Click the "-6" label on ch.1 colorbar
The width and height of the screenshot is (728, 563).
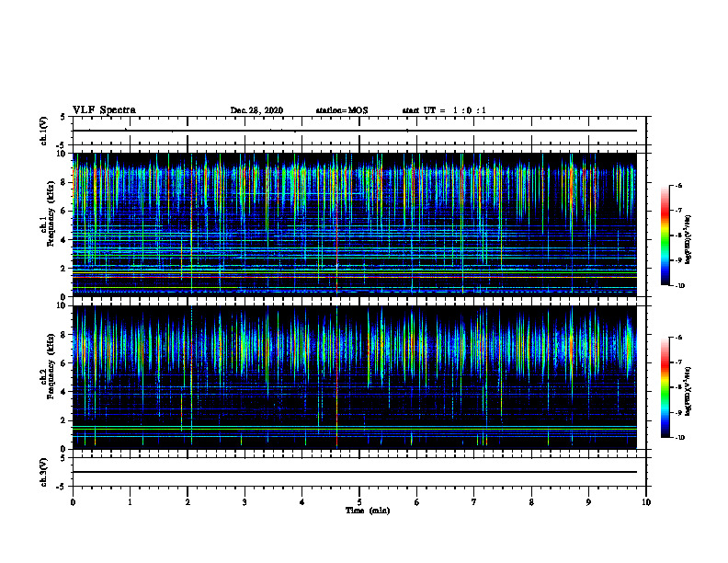click(x=678, y=186)
